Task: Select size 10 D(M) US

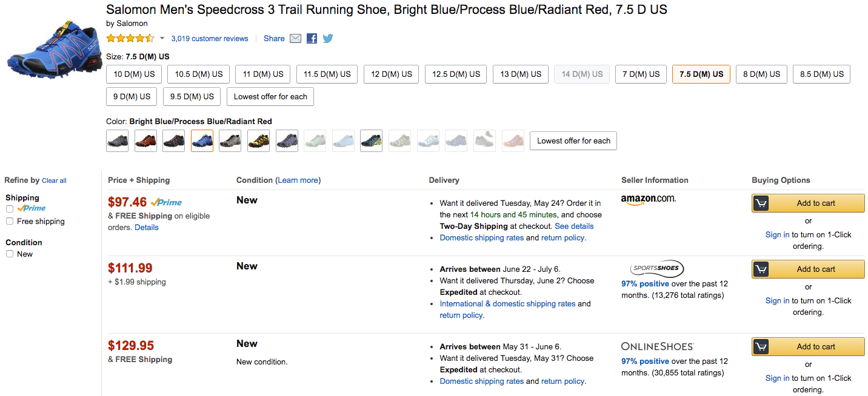Action: coord(134,74)
